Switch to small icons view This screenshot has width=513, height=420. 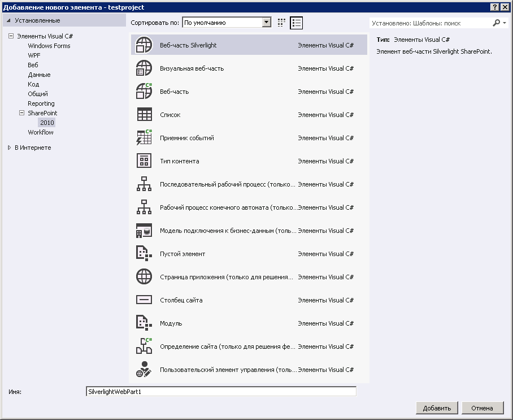[x=282, y=23]
